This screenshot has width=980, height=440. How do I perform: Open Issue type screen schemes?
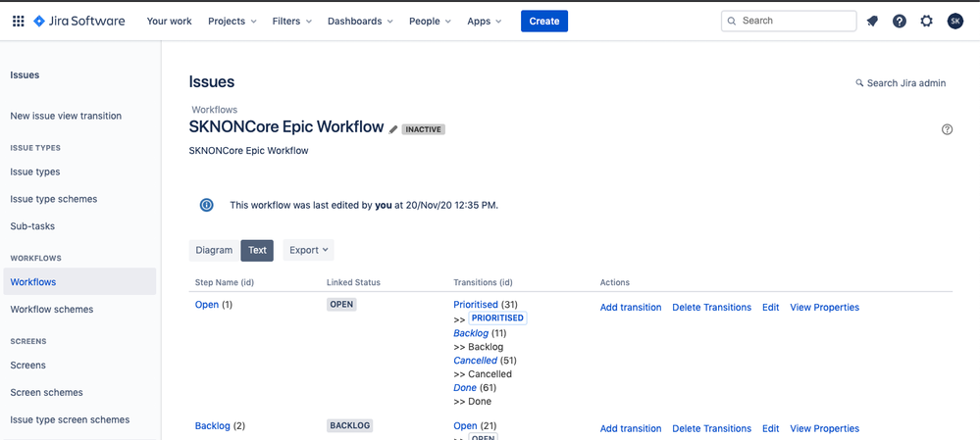70,420
